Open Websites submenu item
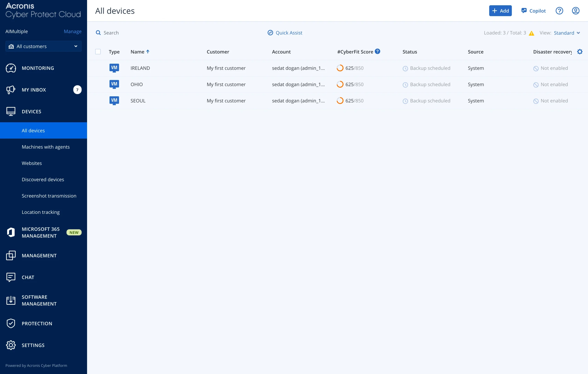The image size is (588, 374). click(x=32, y=163)
